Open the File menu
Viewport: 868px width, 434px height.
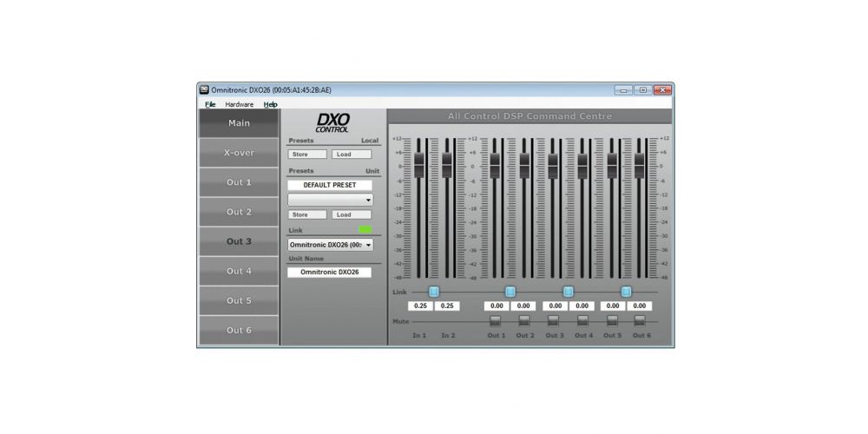[210, 104]
